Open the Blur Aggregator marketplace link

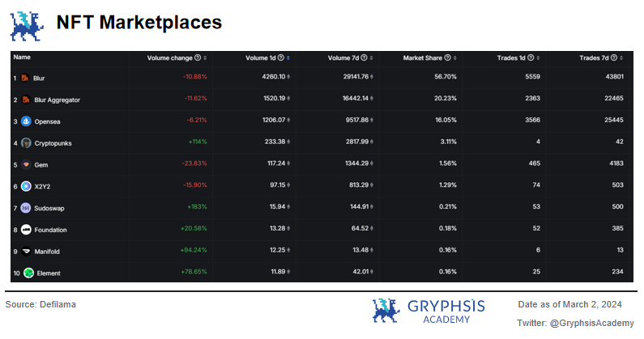57,100
